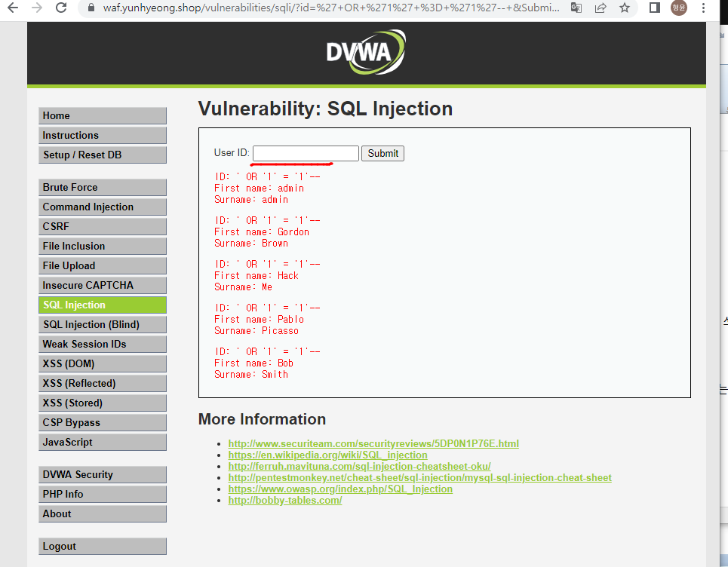This screenshot has width=728, height=567.
Task: Open File Upload page
Action: (103, 265)
